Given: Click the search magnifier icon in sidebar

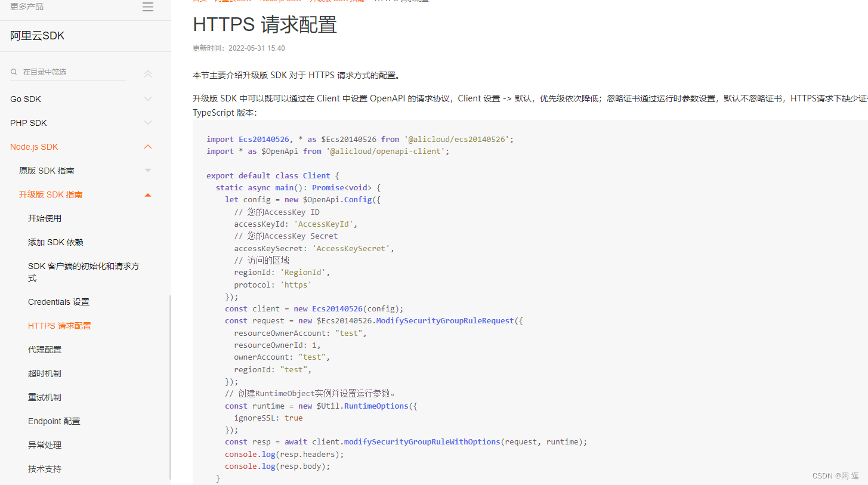Looking at the screenshot, I should pos(14,71).
